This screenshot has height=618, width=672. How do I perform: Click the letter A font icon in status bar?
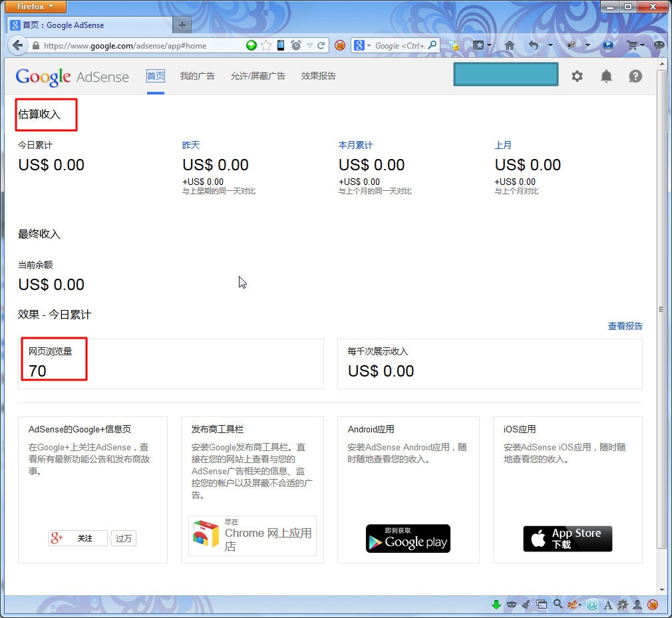pyautogui.click(x=607, y=605)
